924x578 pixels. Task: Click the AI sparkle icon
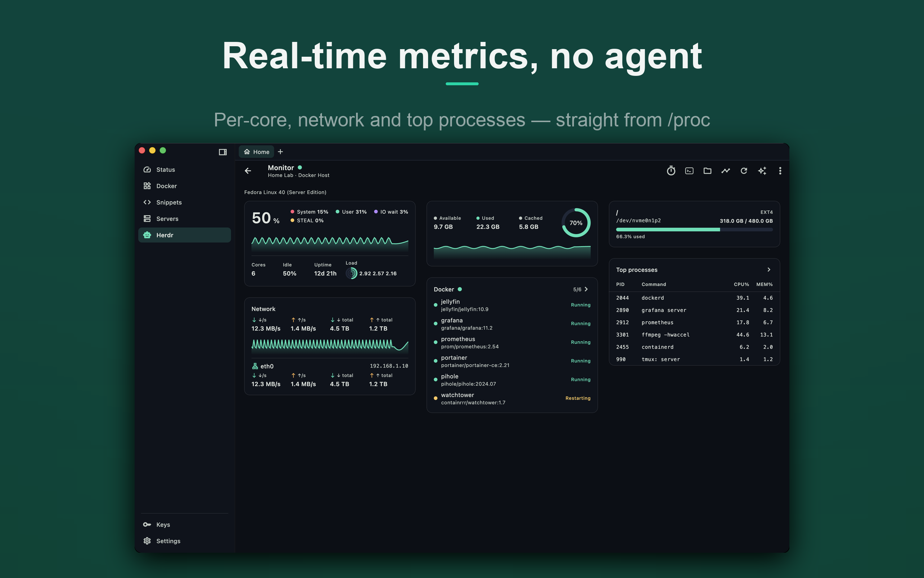pyautogui.click(x=762, y=171)
